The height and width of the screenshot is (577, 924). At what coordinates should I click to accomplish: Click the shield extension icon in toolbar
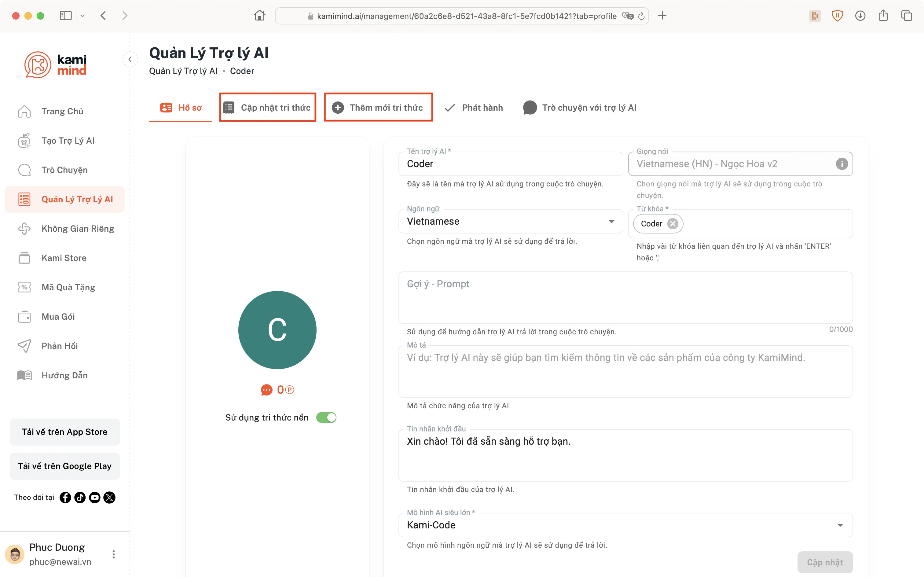point(838,16)
